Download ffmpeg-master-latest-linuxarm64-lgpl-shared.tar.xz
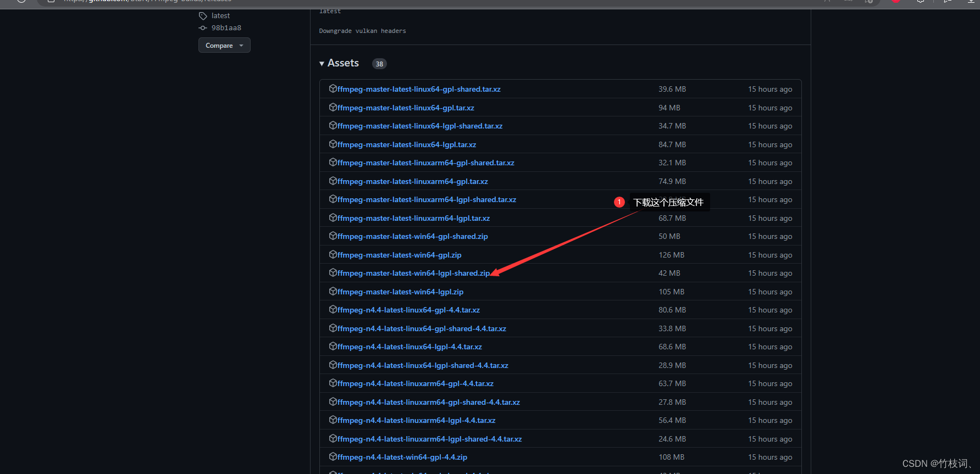This screenshot has height=474, width=980. click(x=427, y=199)
